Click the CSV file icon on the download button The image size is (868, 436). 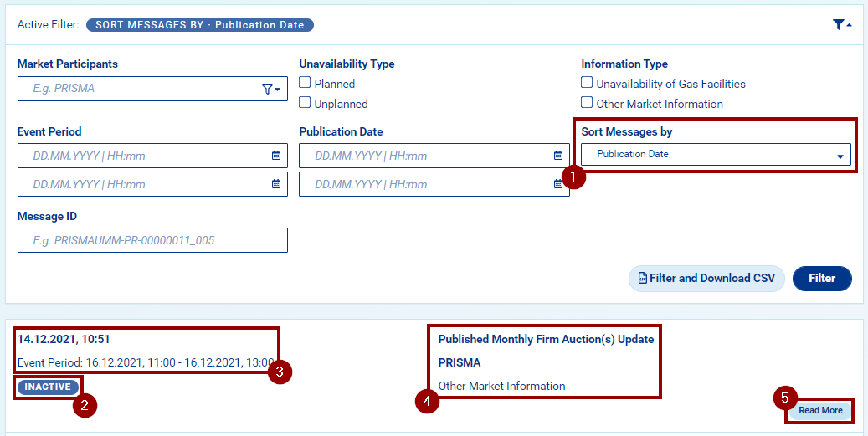coord(642,279)
